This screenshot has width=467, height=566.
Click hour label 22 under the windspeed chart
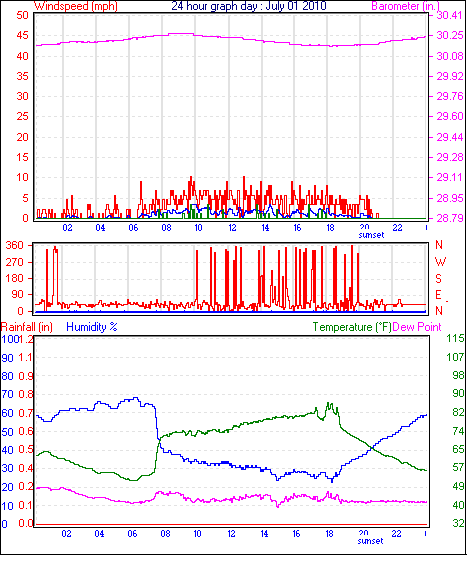coord(397,228)
